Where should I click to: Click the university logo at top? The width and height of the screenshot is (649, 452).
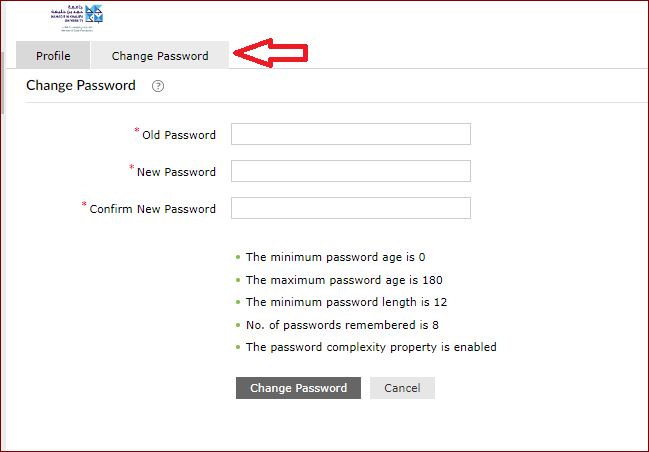77,17
